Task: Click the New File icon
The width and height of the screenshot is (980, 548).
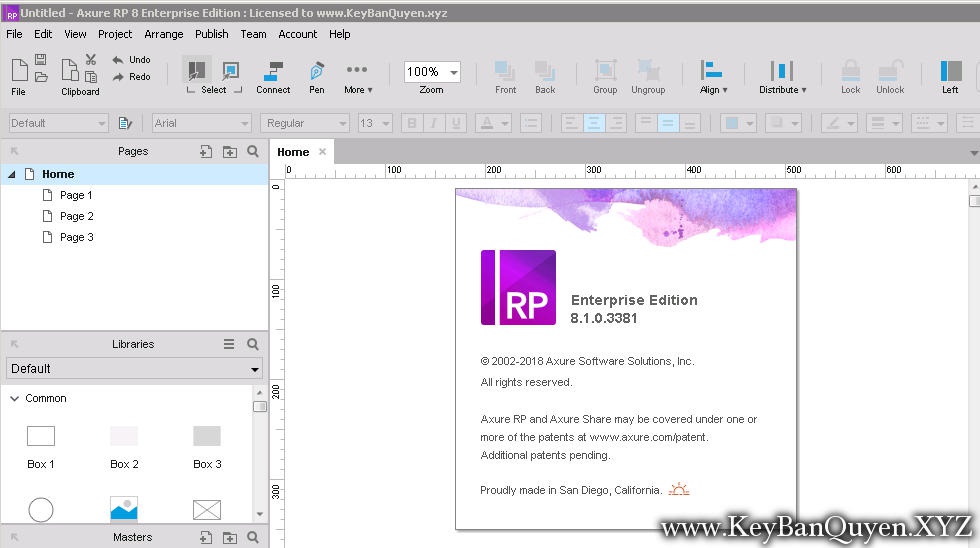Action: pos(19,69)
